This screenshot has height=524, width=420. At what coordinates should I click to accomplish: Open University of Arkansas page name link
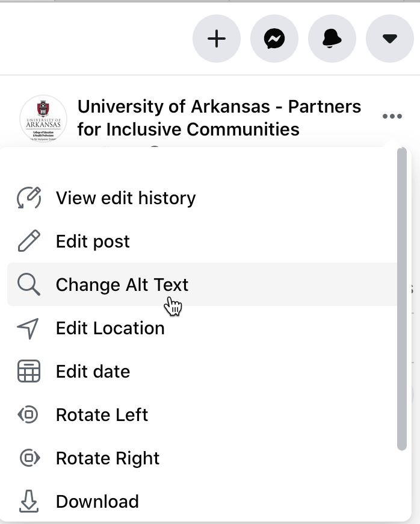coord(219,117)
